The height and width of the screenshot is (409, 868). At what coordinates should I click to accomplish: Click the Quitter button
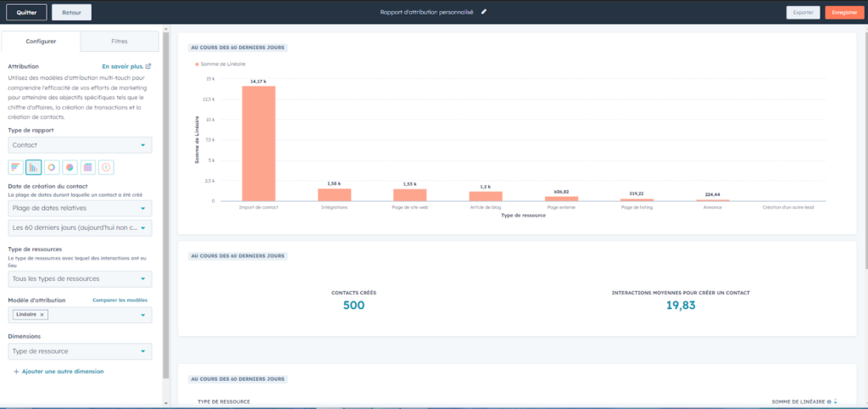click(x=26, y=12)
